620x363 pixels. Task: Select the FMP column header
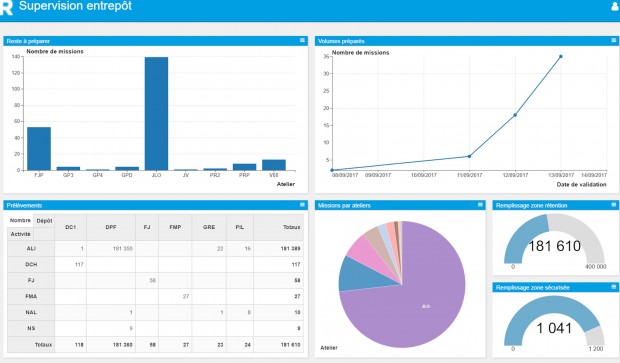pyautogui.click(x=175, y=227)
